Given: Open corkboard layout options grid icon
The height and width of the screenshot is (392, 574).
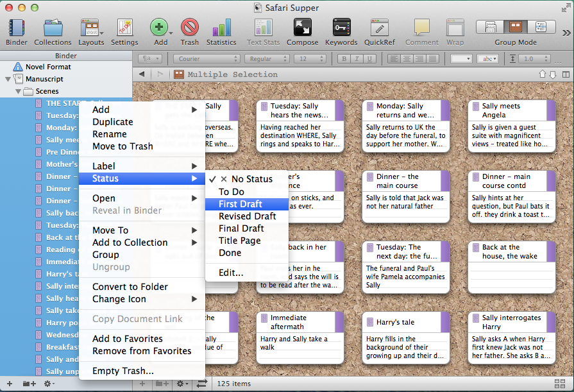Looking at the screenshot, I should [560, 384].
